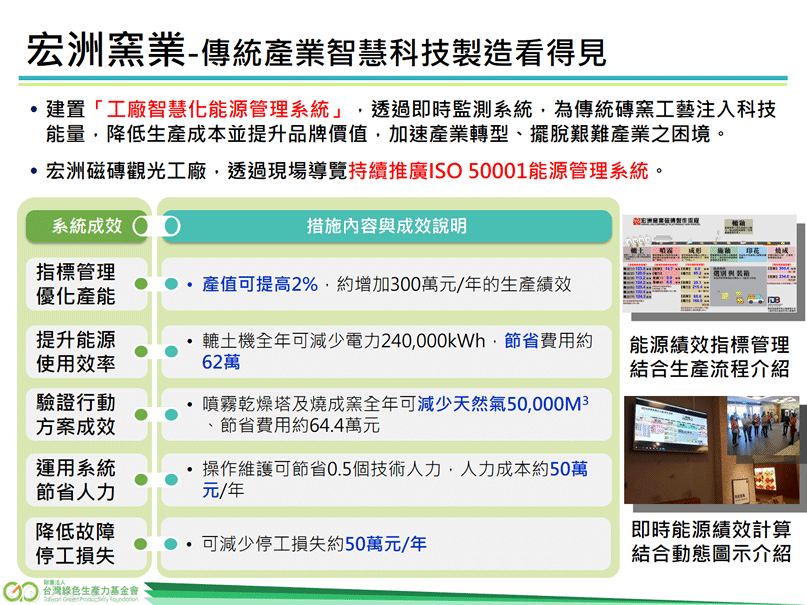
Task: Click text 約增加300萬元/年的生產績效
Action: [454, 284]
